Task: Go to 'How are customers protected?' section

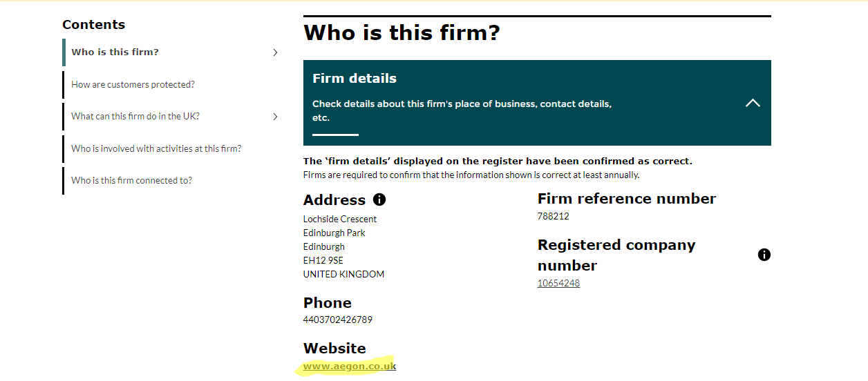Action: 133,84
